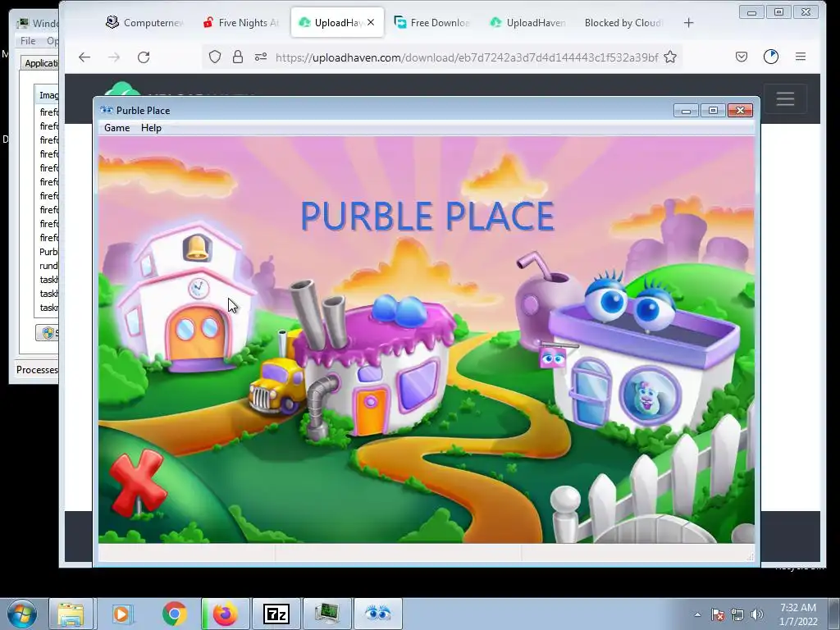Image resolution: width=840 pixels, height=630 pixels.
Task: Open 7-Zip from the taskbar
Action: pyautogui.click(x=276, y=614)
